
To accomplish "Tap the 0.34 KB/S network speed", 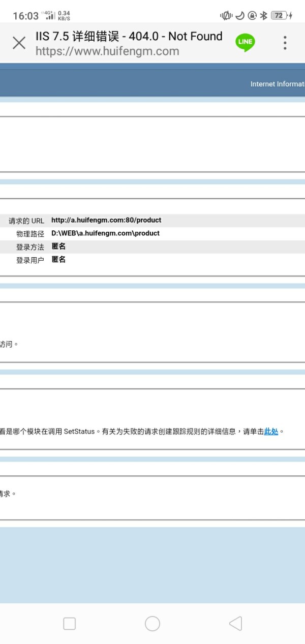I will (64, 15).
